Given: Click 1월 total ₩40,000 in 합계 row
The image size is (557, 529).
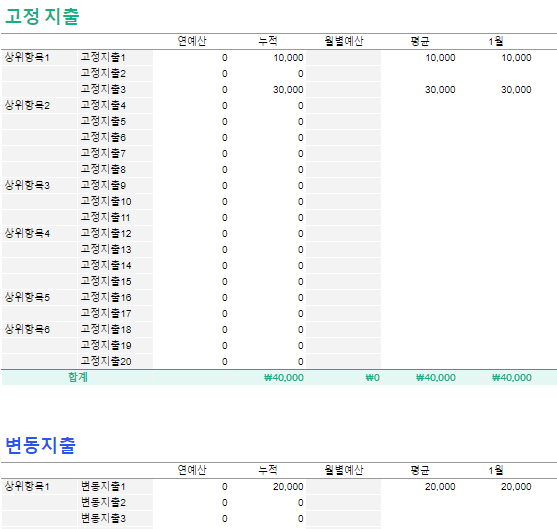Looking at the screenshot, I should pos(512,378).
